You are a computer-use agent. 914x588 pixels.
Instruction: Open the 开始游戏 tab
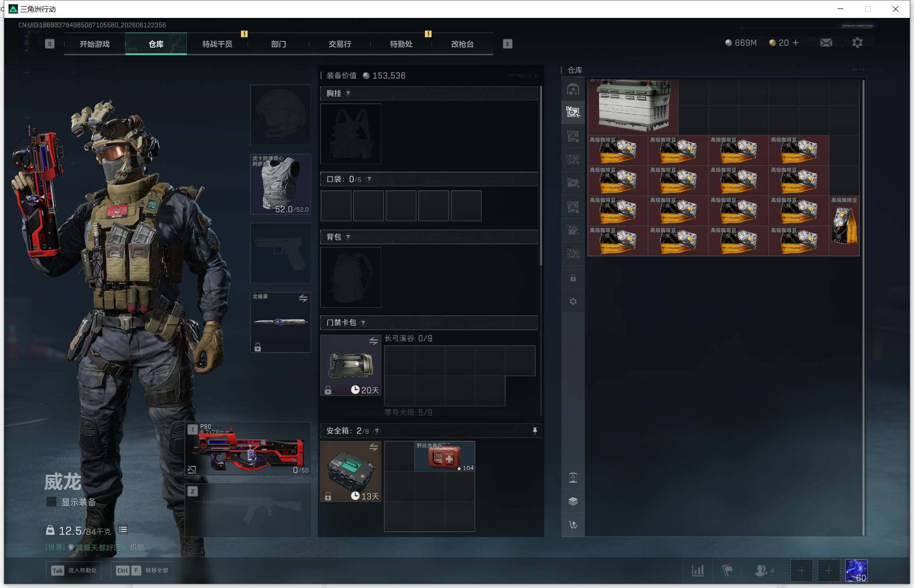tap(94, 44)
